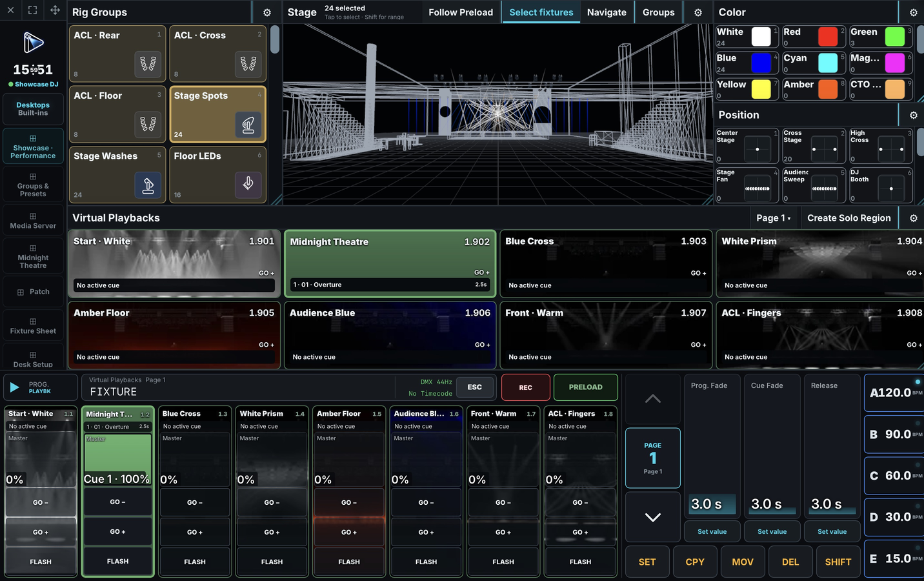Go to next playback page arrow
This screenshot has width=924, height=581.
tap(653, 517)
